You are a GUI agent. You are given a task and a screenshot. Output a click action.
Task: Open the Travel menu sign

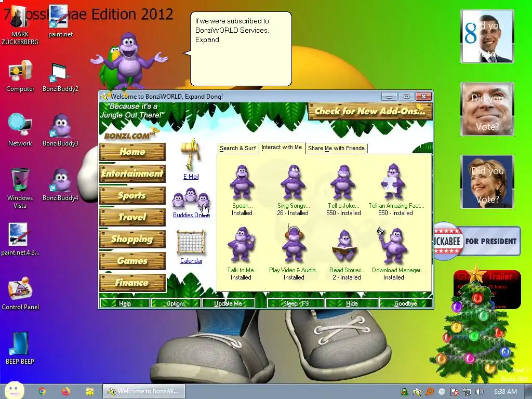pos(132,217)
